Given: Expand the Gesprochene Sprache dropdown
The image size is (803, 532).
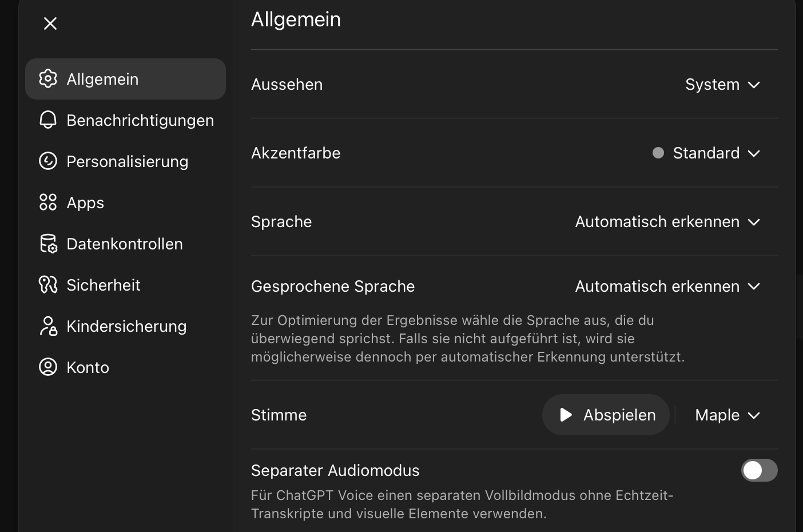Looking at the screenshot, I should pos(667,287).
